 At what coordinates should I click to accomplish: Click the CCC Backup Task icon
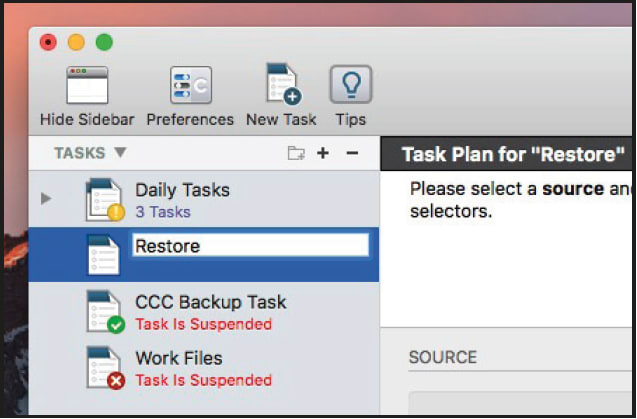(104, 311)
